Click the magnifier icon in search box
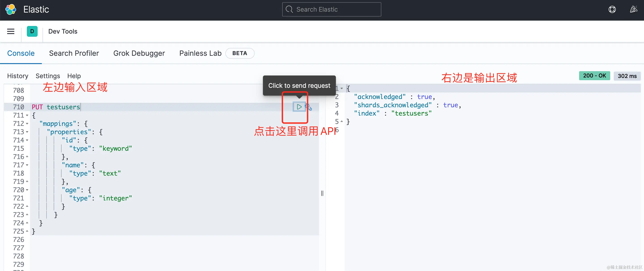This screenshot has height=271, width=644. [289, 9]
